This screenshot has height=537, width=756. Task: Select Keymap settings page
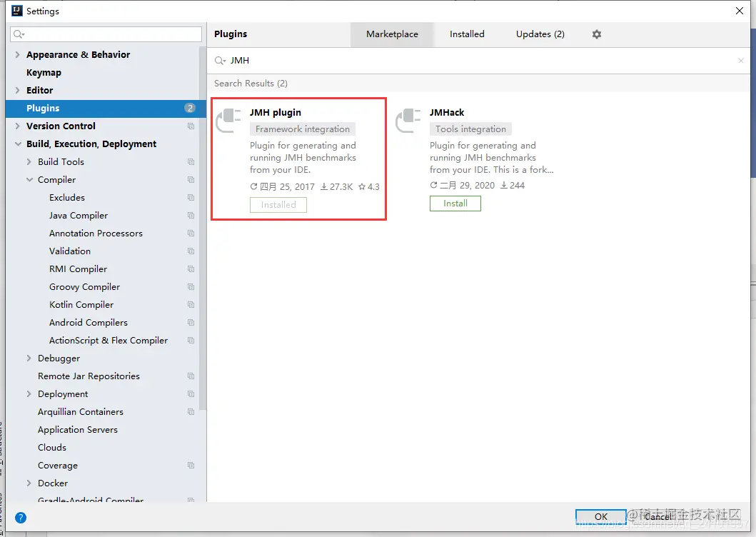(x=44, y=72)
